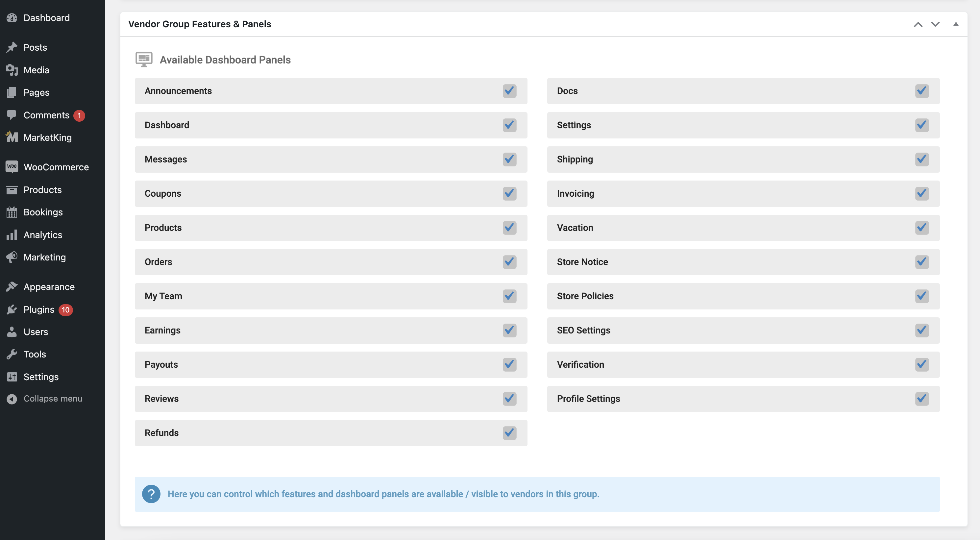Disable the Vacation panel checkbox

922,228
